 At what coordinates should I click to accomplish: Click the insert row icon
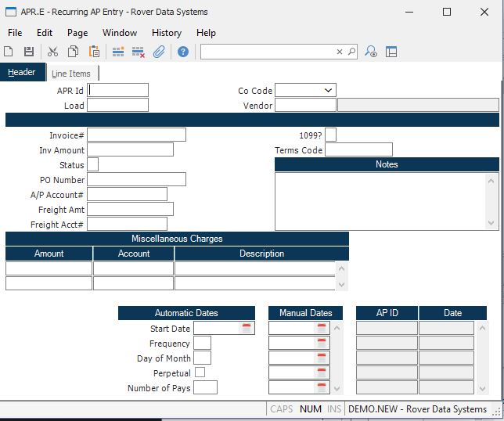pyautogui.click(x=118, y=52)
